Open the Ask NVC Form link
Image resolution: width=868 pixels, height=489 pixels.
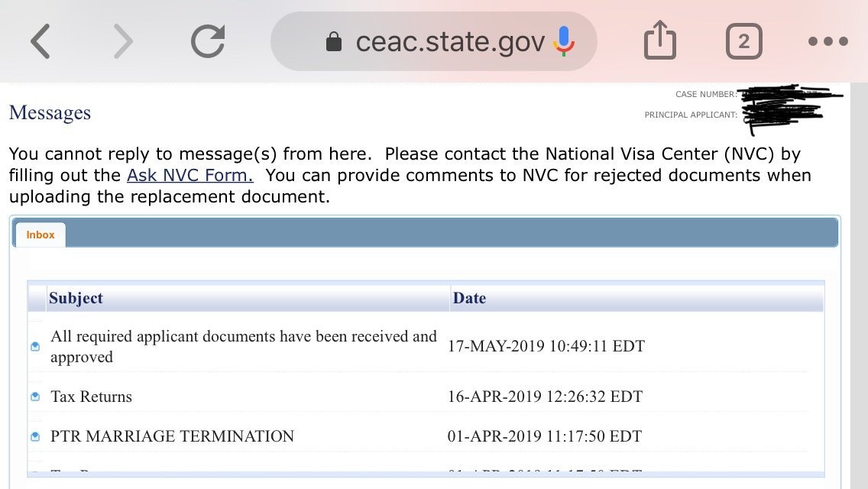pos(189,175)
